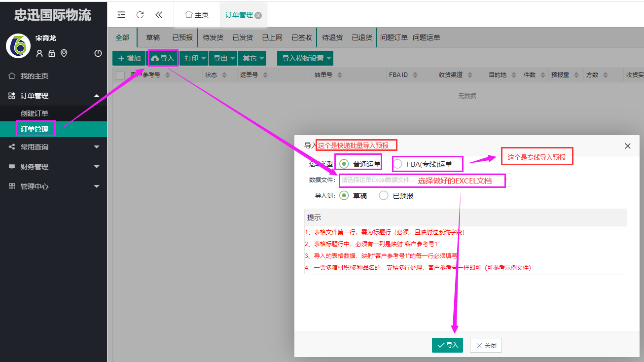Viewport: 644px width, 362px height.
Task: Click the refresh icon in the top bar
Action: pyautogui.click(x=140, y=15)
